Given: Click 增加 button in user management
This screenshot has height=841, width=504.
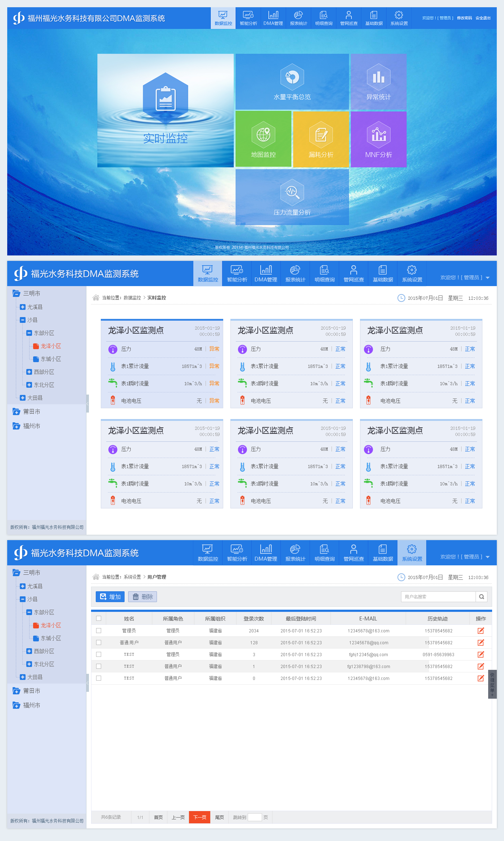Looking at the screenshot, I should coord(110,597).
